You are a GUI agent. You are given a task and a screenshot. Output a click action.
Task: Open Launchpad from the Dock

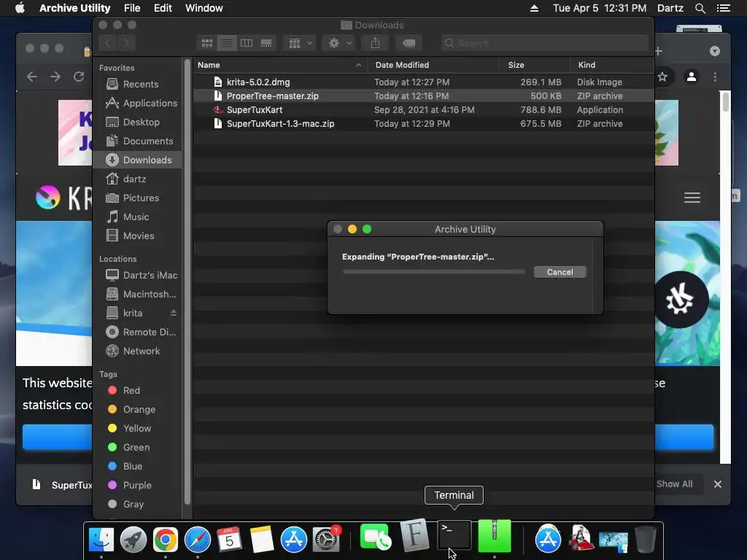pyautogui.click(x=133, y=540)
